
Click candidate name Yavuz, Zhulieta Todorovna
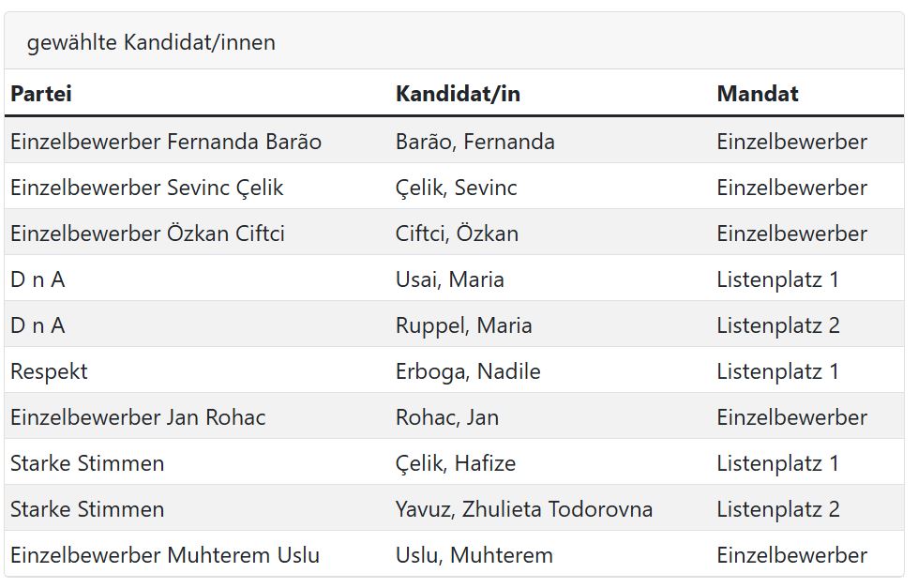pyautogui.click(x=523, y=509)
